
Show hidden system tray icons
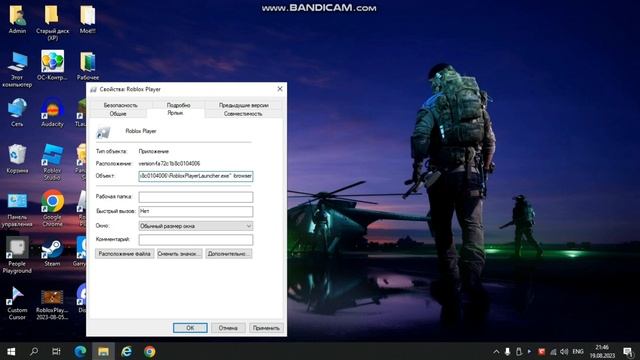[x=496, y=351]
